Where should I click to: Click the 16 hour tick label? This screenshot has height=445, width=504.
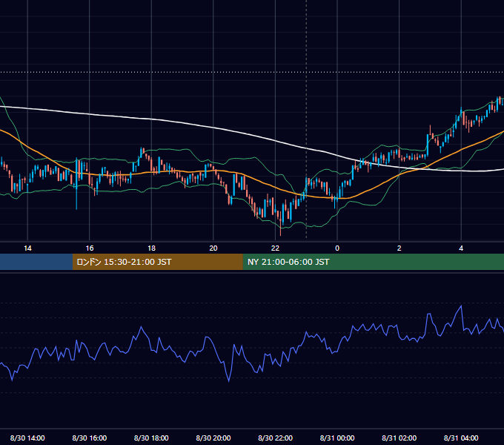coord(90,248)
